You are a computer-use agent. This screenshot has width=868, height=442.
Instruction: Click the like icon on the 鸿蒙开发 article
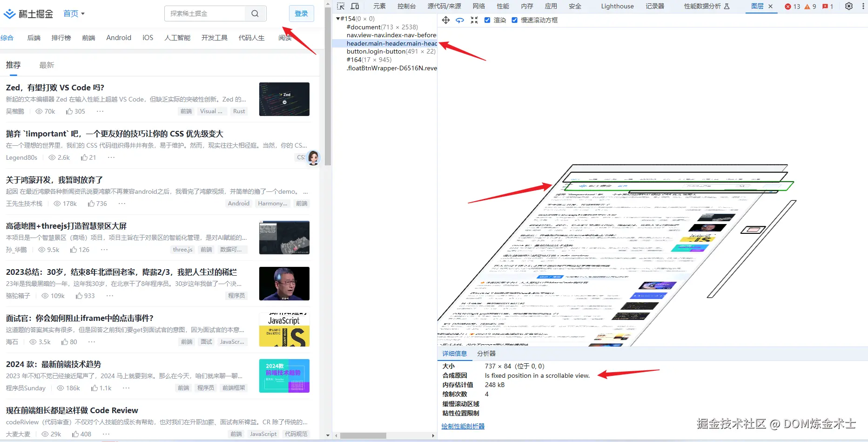[91, 204]
